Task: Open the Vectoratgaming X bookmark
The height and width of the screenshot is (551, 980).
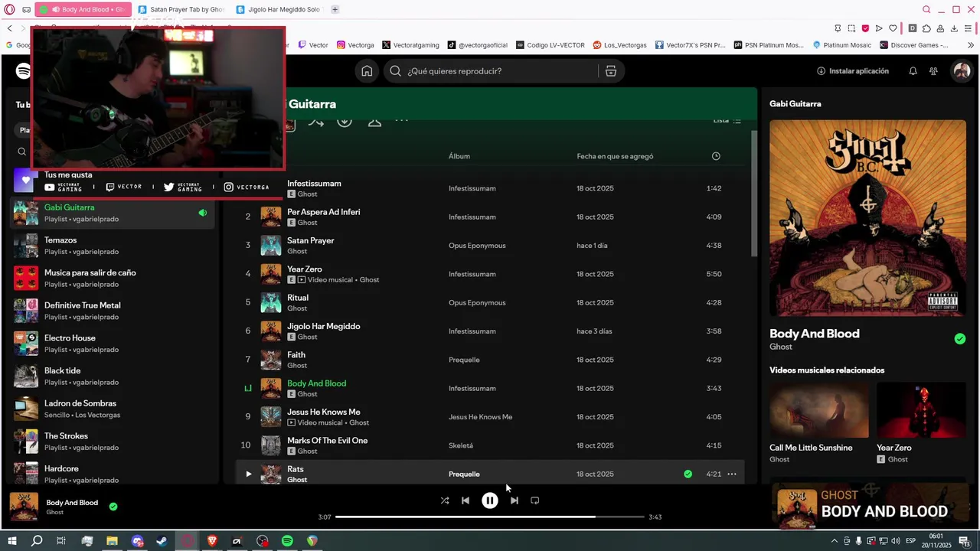Action: point(411,45)
